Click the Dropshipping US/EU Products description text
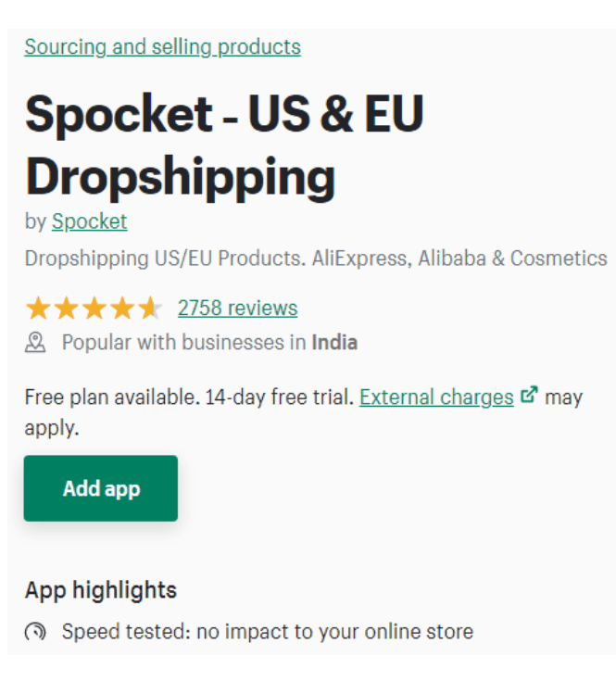 [315, 258]
